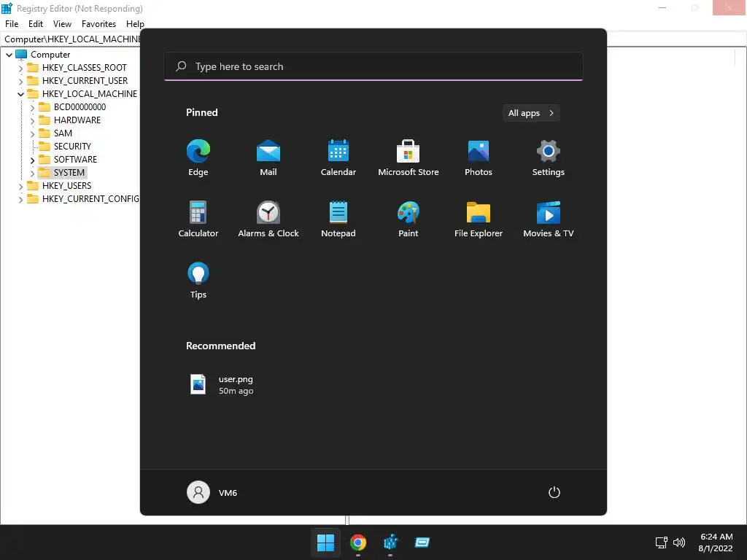Launch the Mail app

(x=268, y=158)
